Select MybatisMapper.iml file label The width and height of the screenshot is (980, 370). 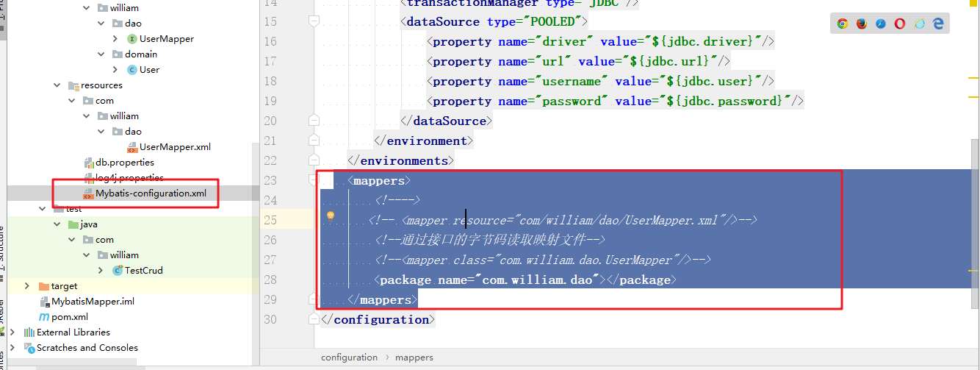click(93, 302)
